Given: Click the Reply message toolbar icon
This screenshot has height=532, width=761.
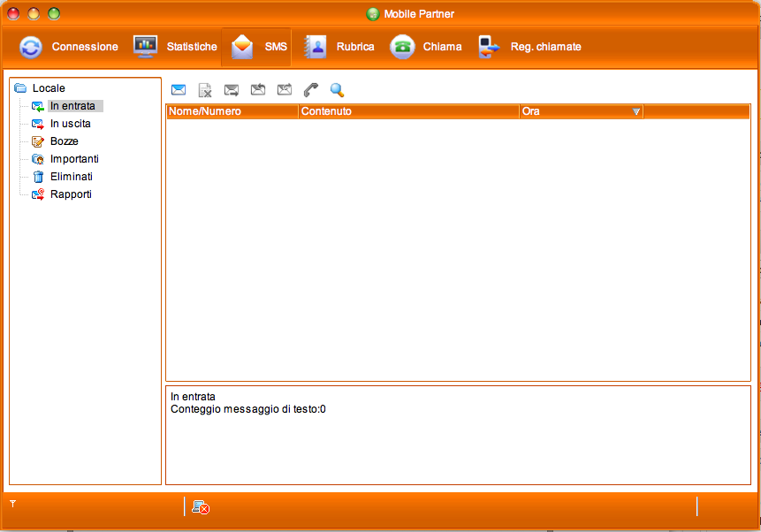Looking at the screenshot, I should [258, 89].
